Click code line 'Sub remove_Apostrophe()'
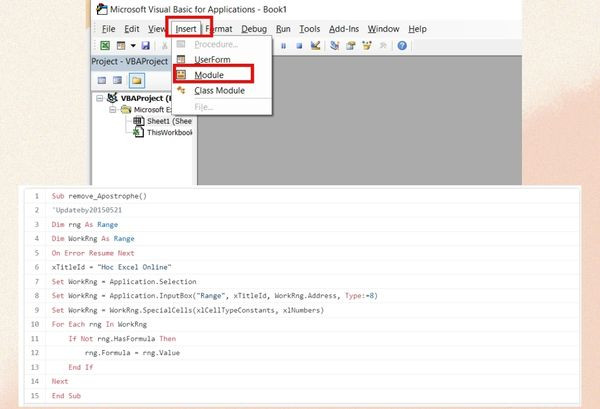The image size is (600, 409). coord(99,196)
